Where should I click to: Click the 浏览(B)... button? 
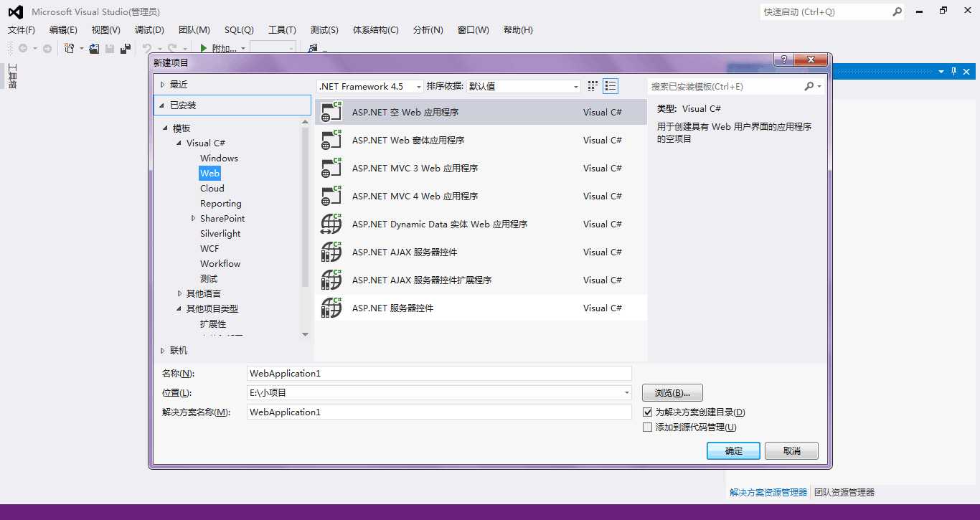coord(672,393)
